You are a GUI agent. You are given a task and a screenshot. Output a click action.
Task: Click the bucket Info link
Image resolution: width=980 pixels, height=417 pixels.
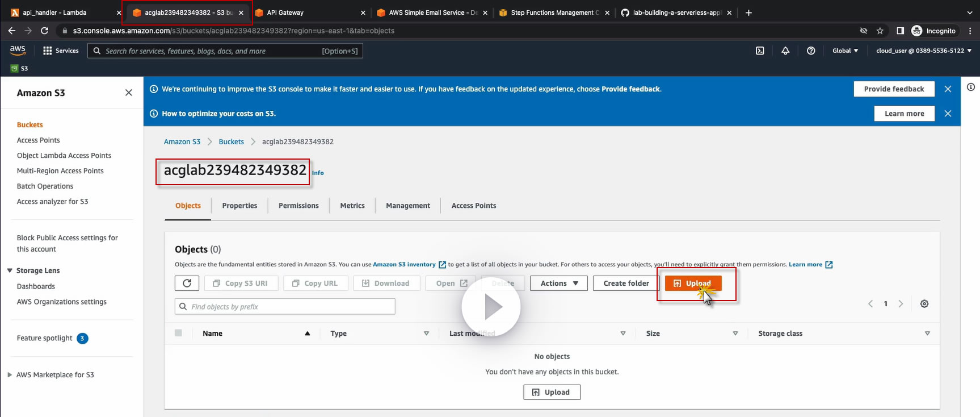[318, 173]
